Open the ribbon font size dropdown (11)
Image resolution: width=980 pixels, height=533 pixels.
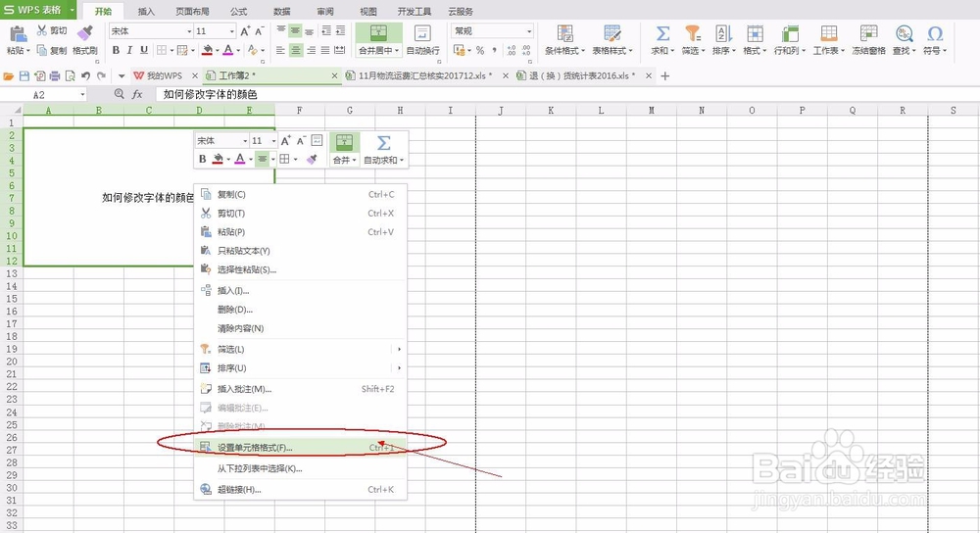[232, 31]
